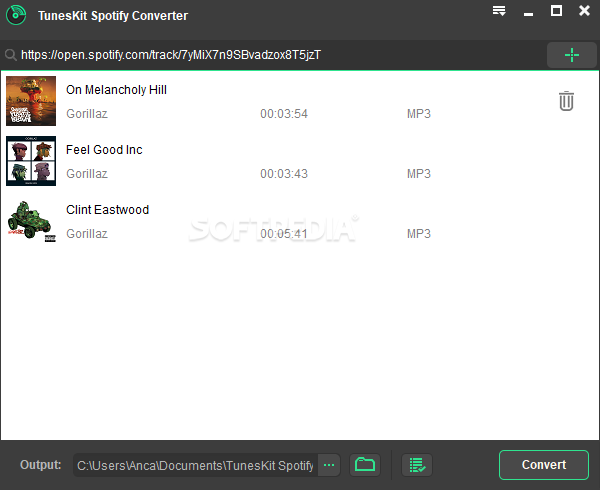
Task: Click the 00:03:54 duration
Action: [284, 114]
